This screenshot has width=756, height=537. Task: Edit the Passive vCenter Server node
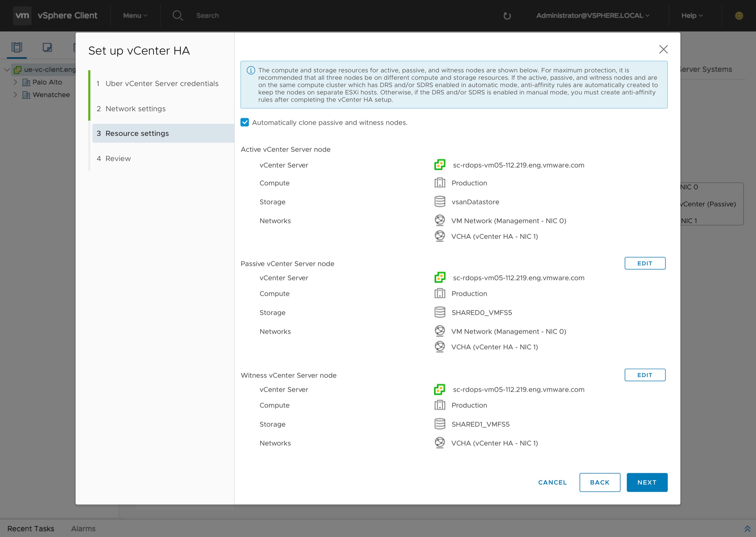coord(645,263)
